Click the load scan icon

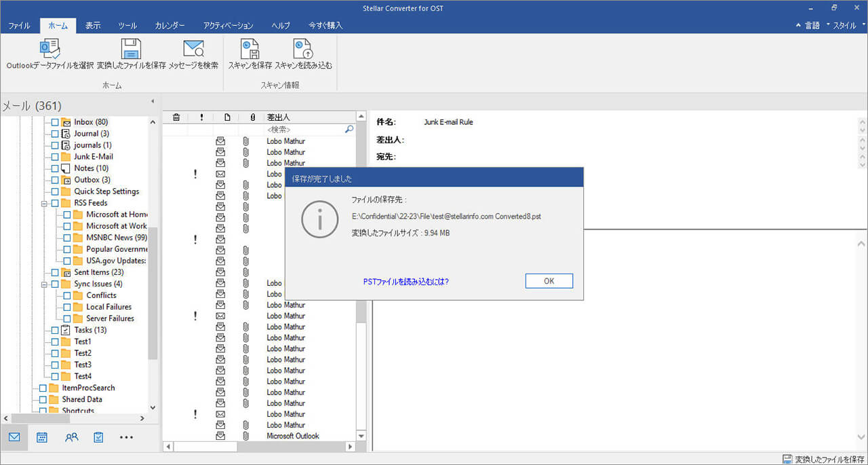click(302, 48)
